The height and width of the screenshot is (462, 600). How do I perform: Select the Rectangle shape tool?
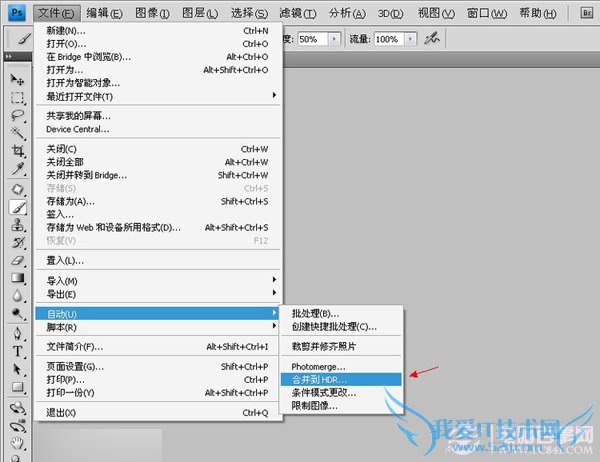(17, 387)
